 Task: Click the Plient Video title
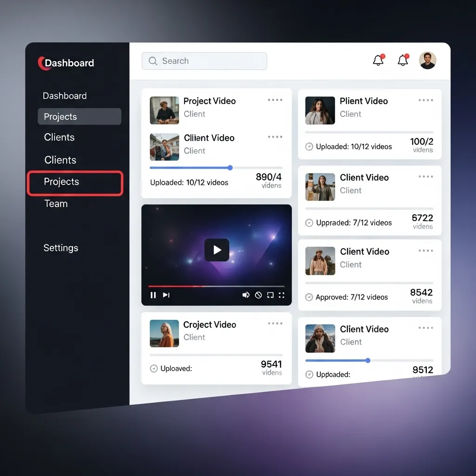coord(364,101)
